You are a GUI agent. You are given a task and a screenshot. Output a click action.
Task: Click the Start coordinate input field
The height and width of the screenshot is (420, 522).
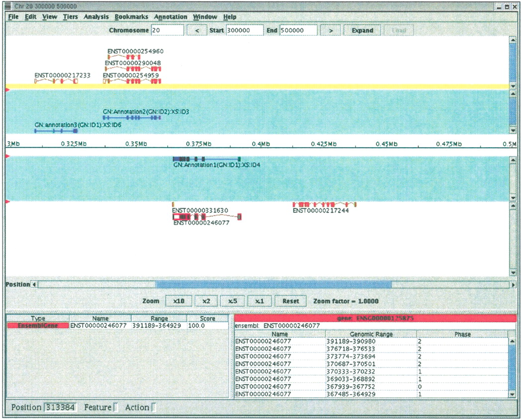[244, 30]
